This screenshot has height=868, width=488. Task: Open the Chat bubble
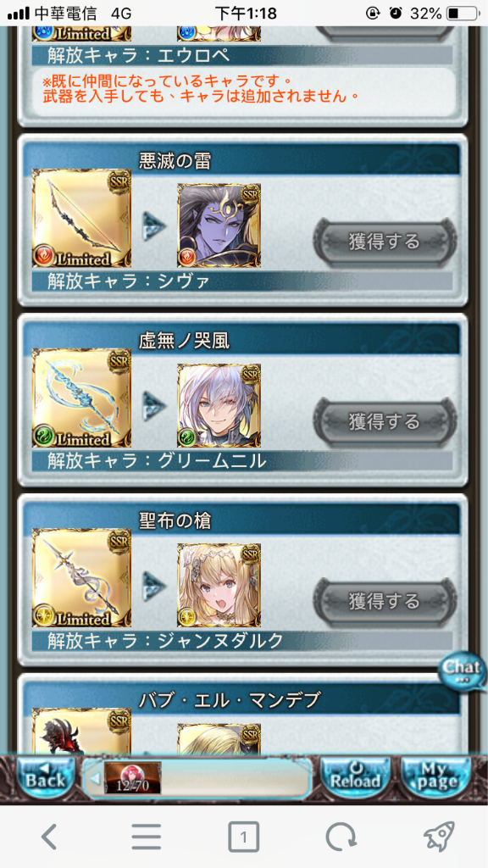pos(462,670)
